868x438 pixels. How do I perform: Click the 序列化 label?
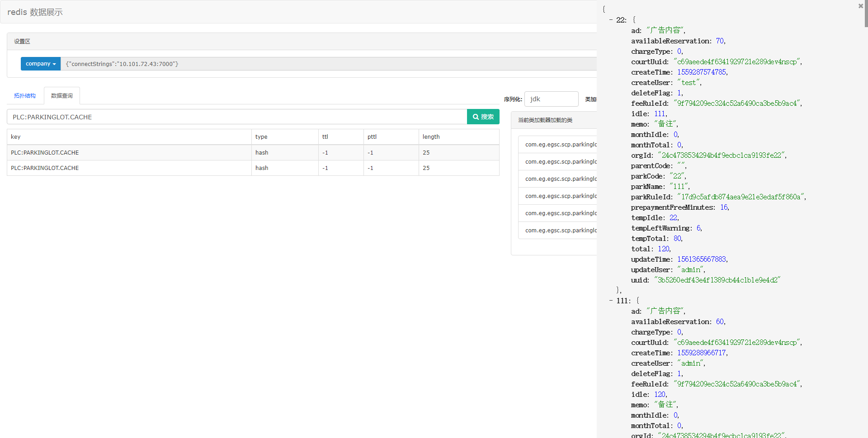coord(513,99)
